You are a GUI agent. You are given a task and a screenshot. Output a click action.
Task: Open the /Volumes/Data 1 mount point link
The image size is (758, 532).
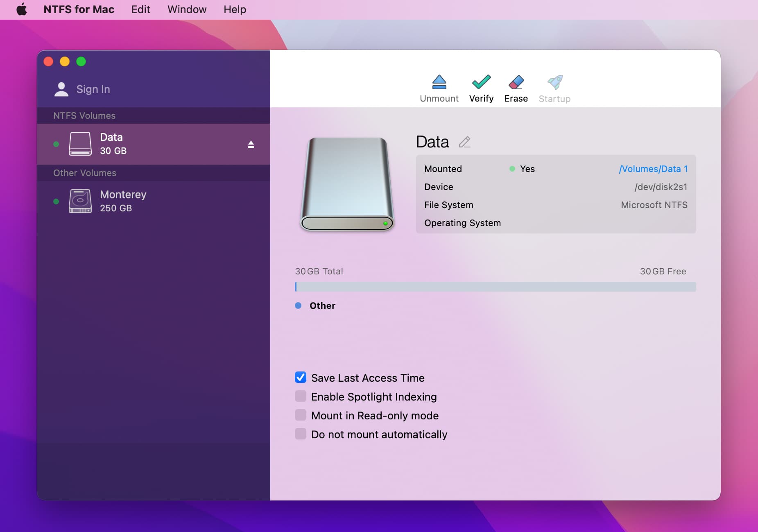pos(653,169)
